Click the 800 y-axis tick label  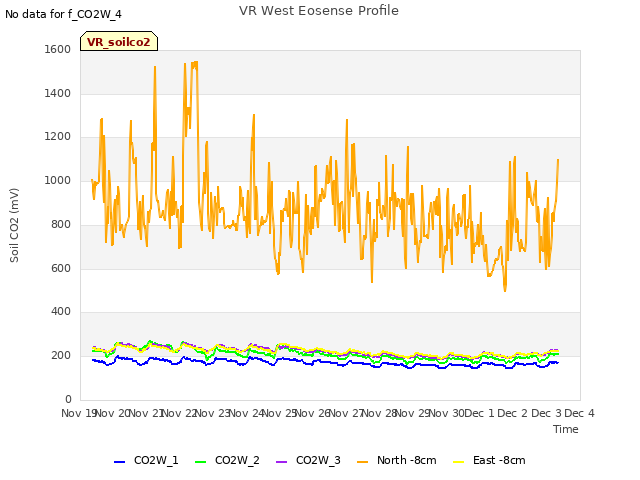click(61, 224)
